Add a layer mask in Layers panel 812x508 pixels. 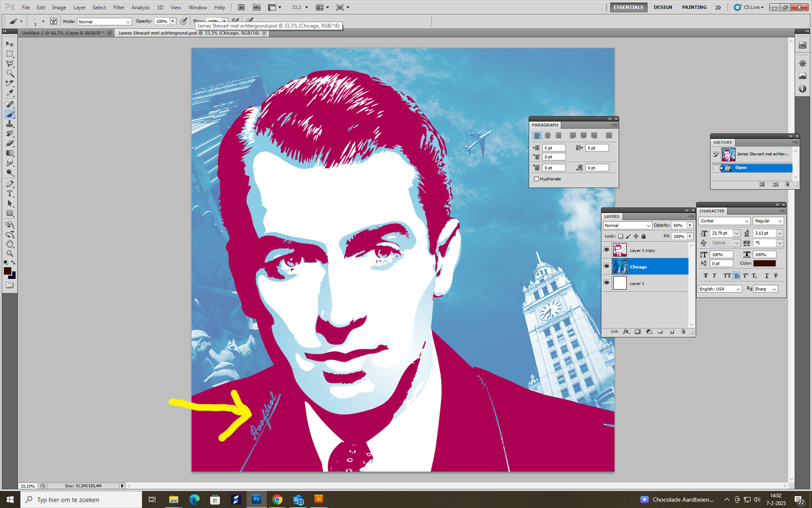pyautogui.click(x=637, y=332)
